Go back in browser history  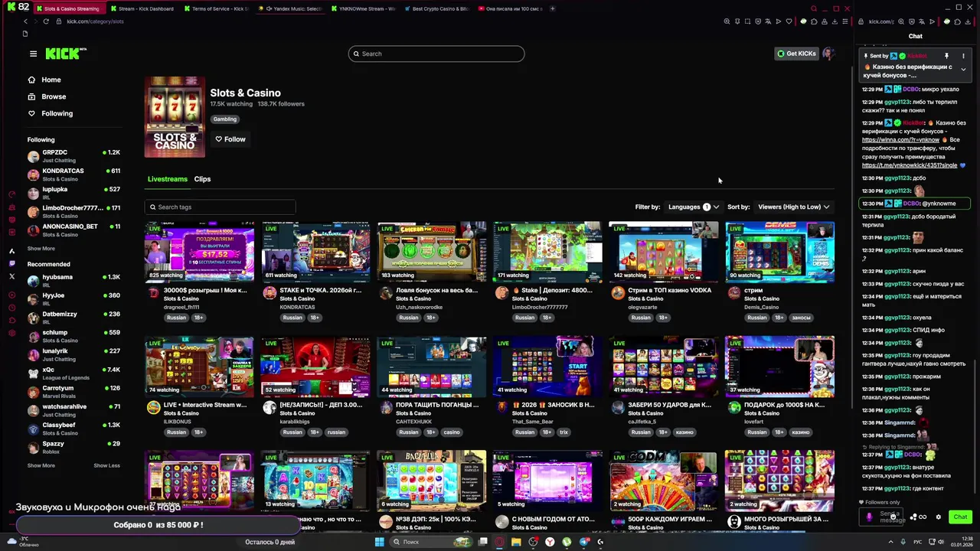tap(25, 21)
